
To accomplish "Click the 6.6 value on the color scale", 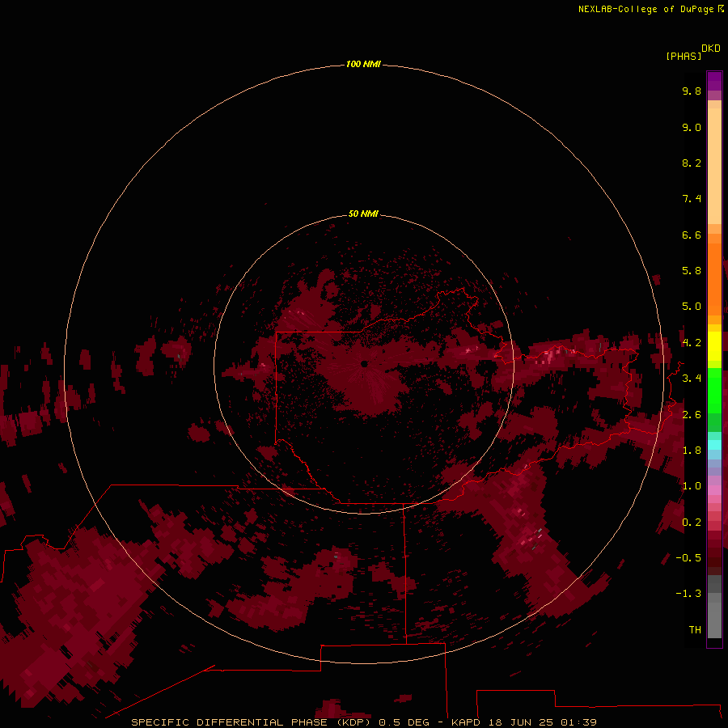I will click(x=692, y=235).
